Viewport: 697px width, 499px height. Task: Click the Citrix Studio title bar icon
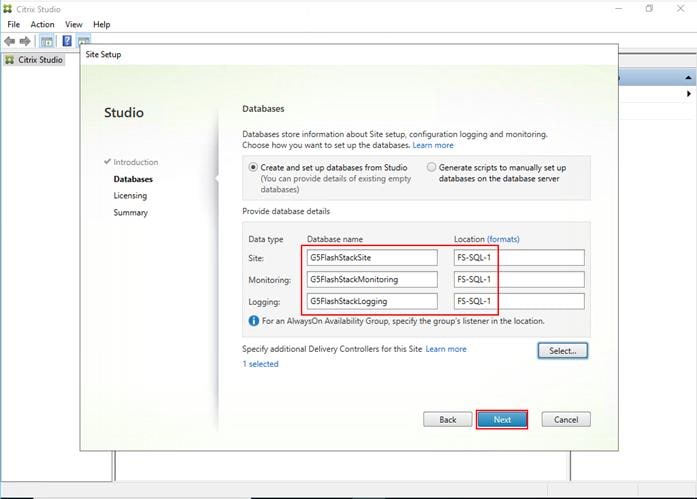pyautogui.click(x=8, y=9)
